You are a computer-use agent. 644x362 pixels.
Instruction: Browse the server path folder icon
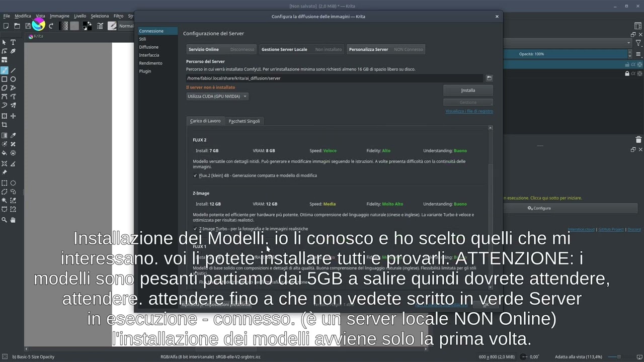(489, 78)
